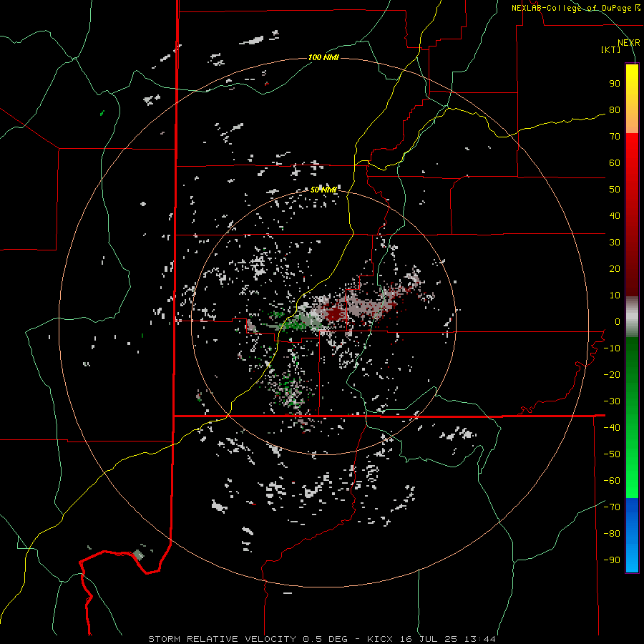Click the green inbound velocity cluster near radar
Viewport: 644px width, 644px height.
tap(296, 323)
